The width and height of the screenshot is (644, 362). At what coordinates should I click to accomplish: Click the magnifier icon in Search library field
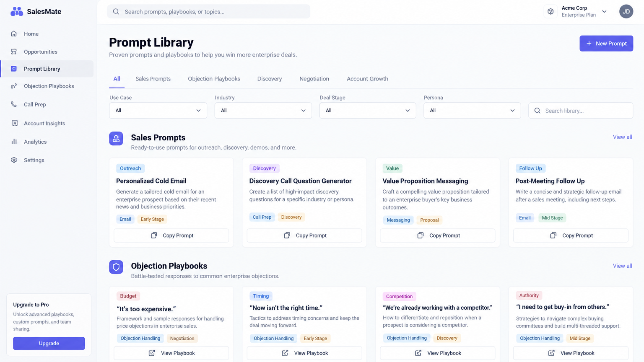[x=537, y=111]
